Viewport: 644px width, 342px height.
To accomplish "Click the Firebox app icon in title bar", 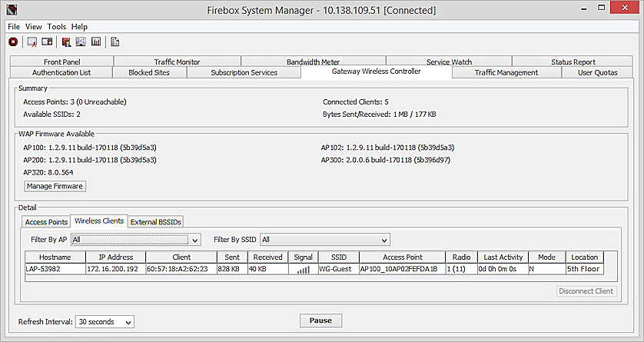I will (12, 11).
